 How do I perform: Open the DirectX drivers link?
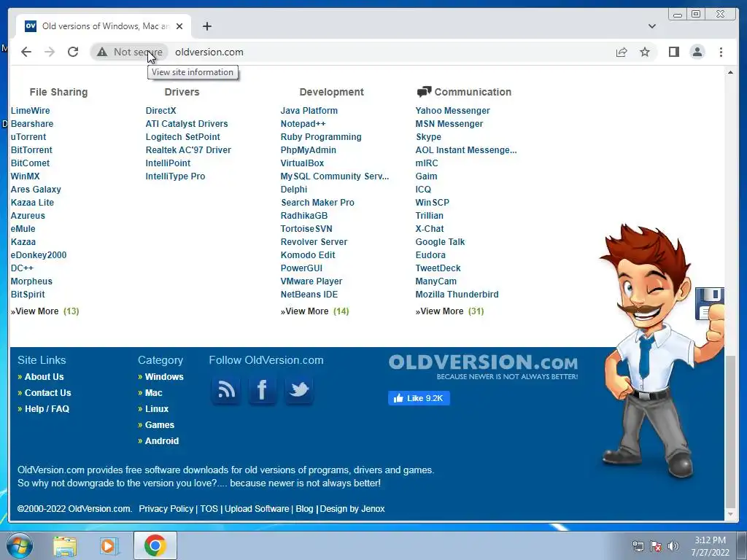tap(160, 111)
